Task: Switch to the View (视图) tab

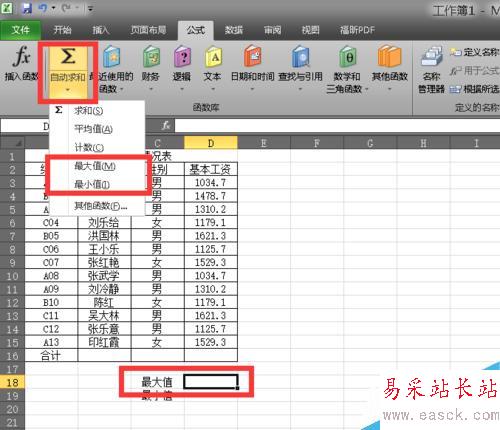Action: click(311, 30)
